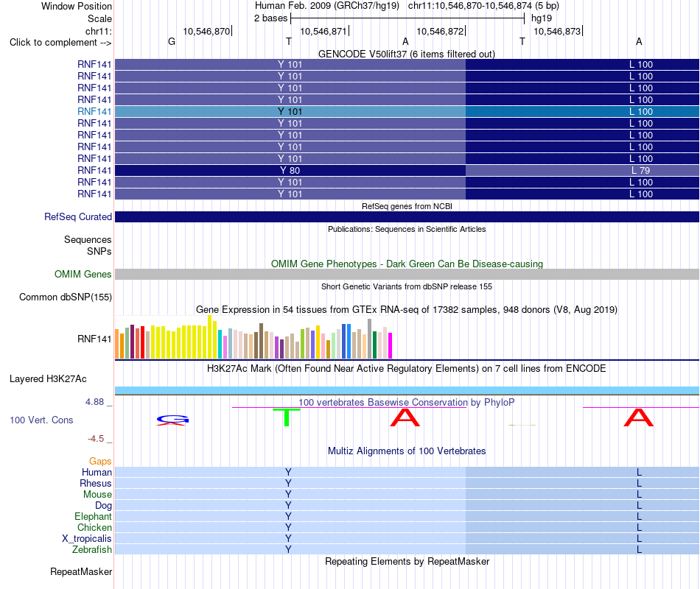The image size is (700, 589).
Task: Click the Y residue in the Chicken row
Action: [x=288, y=527]
